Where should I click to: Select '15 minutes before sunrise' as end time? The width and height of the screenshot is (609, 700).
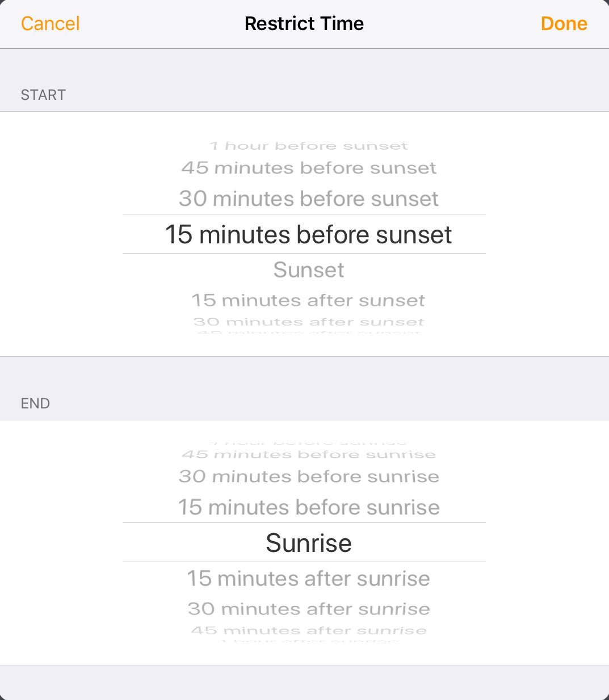[x=309, y=507]
